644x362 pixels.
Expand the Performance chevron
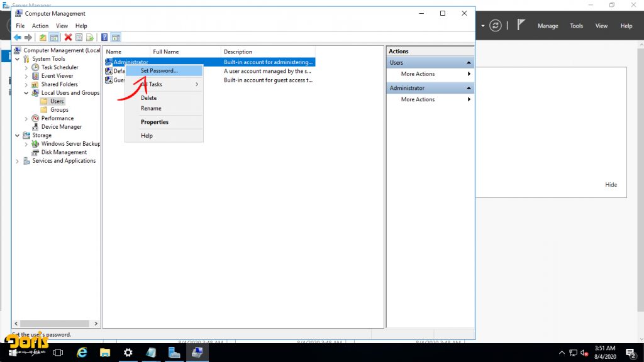[x=26, y=119]
